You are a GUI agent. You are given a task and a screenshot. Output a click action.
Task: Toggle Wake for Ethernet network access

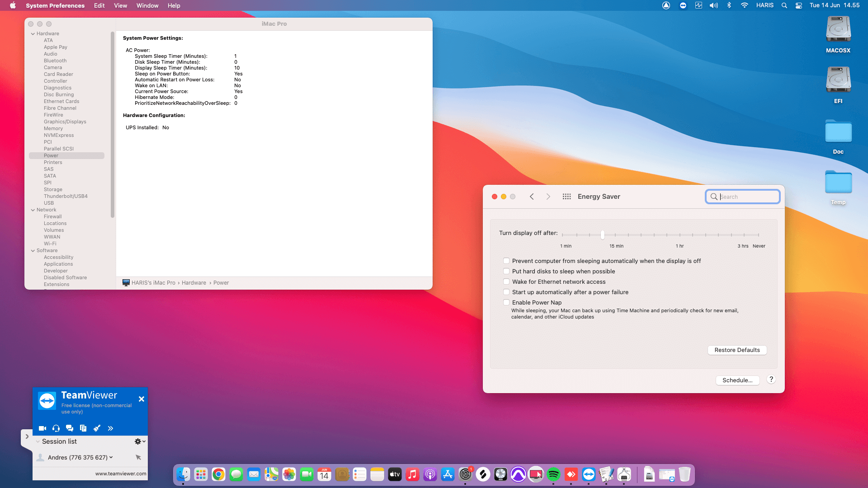click(506, 282)
